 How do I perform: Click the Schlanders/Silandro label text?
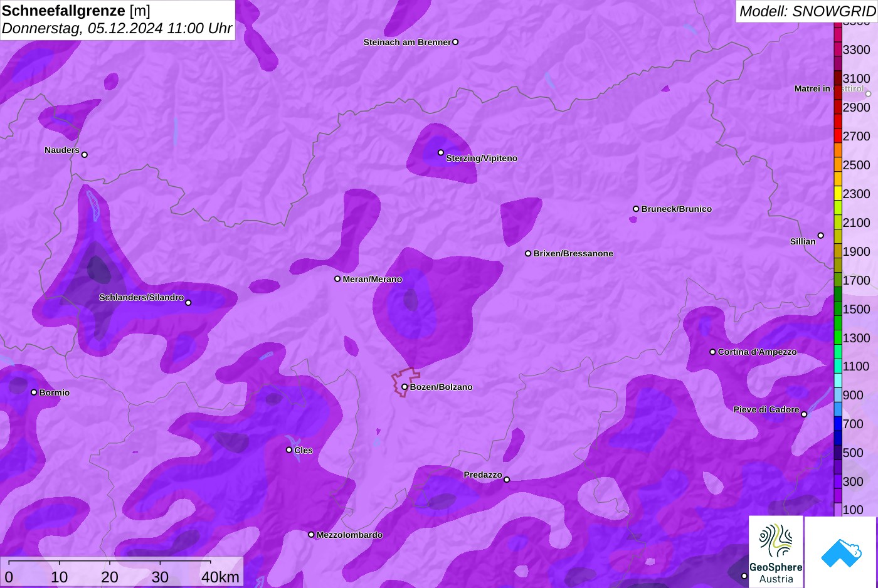pos(141,297)
